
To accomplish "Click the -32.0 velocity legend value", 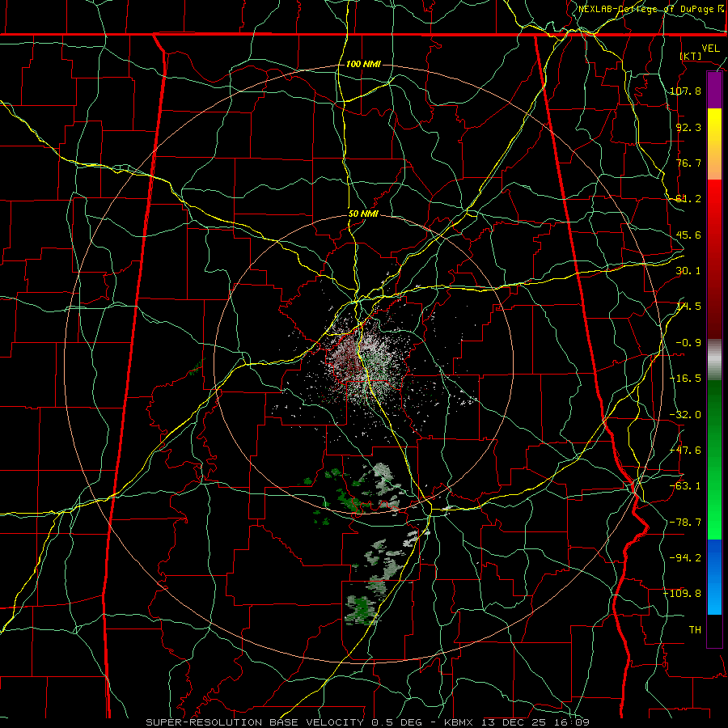I will click(685, 415).
